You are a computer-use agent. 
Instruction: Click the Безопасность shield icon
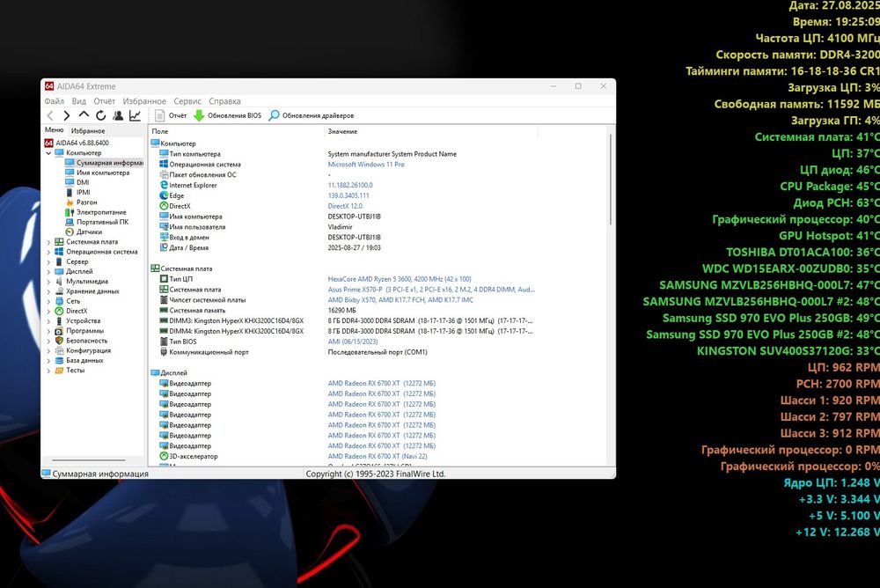(x=59, y=341)
